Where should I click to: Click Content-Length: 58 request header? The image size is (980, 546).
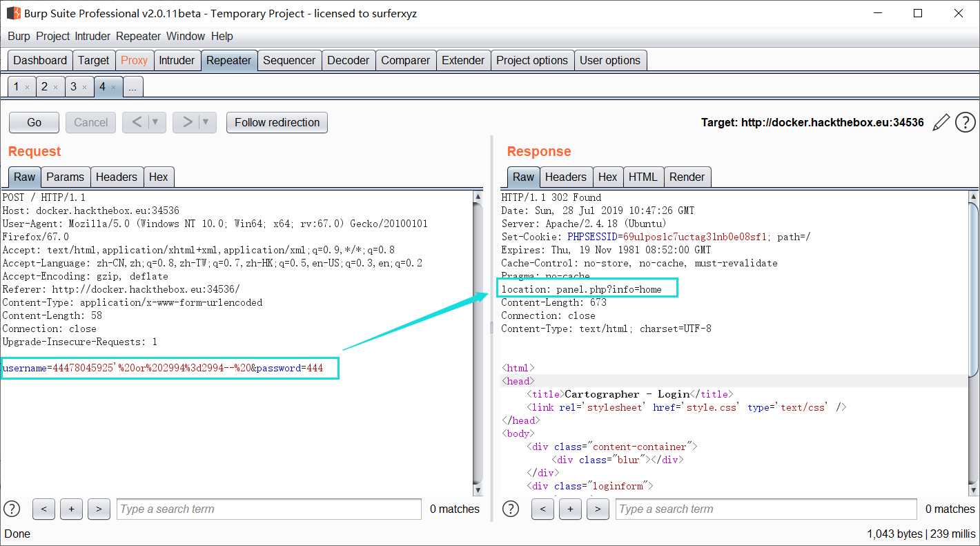52,315
